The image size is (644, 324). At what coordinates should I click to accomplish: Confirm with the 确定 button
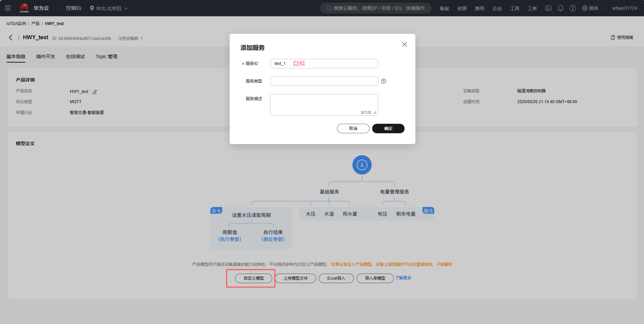[388, 129]
